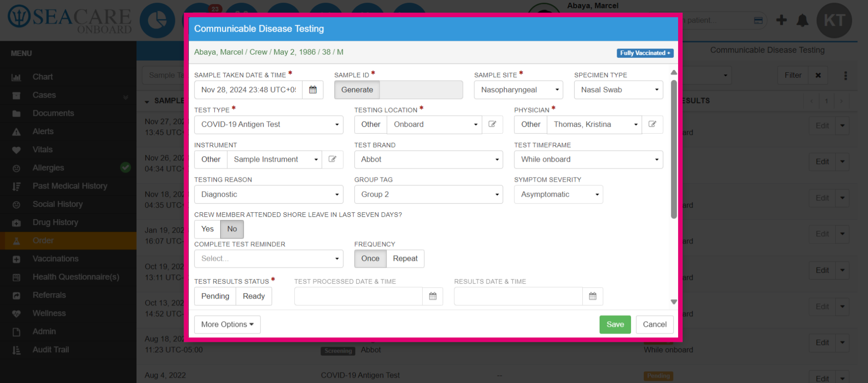Set frequency to Once
868x383 pixels.
click(370, 259)
